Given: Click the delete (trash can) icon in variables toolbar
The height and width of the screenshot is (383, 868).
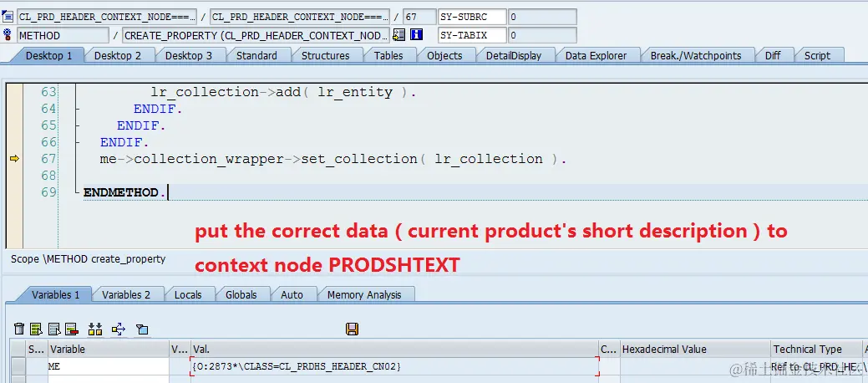Looking at the screenshot, I should point(19,329).
